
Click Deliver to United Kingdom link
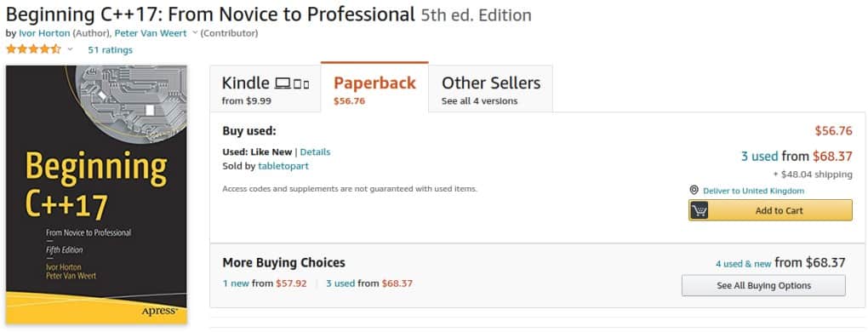[x=753, y=191]
